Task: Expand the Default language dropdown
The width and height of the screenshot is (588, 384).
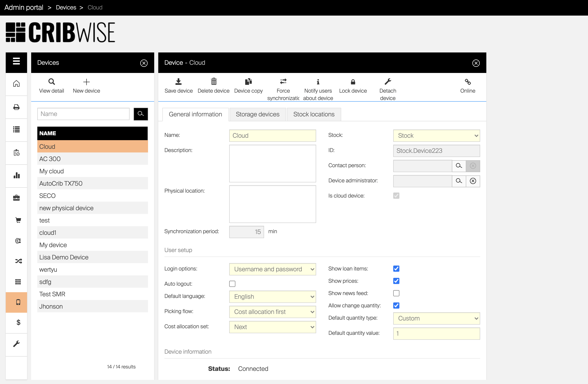Action: pos(272,296)
